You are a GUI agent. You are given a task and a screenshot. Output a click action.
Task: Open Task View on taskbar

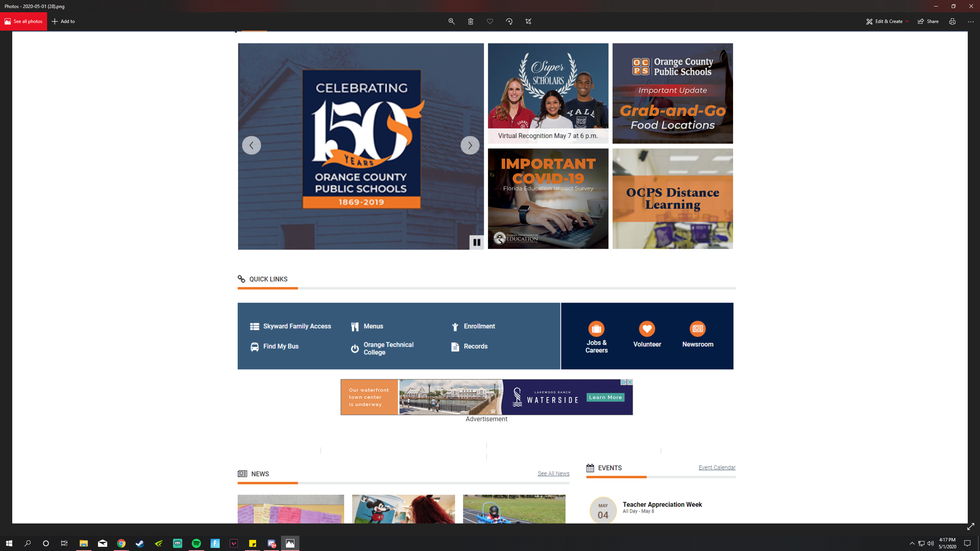coord(64,543)
